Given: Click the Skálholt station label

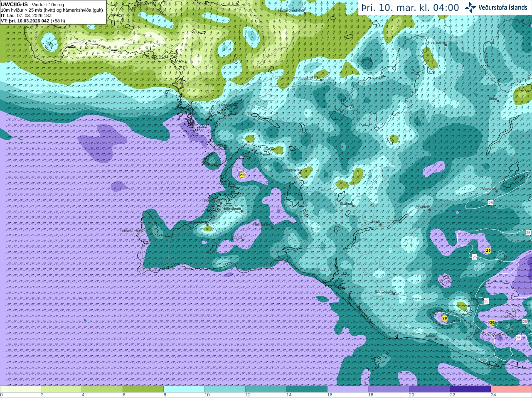Looking at the screenshot, I should coord(346,204).
